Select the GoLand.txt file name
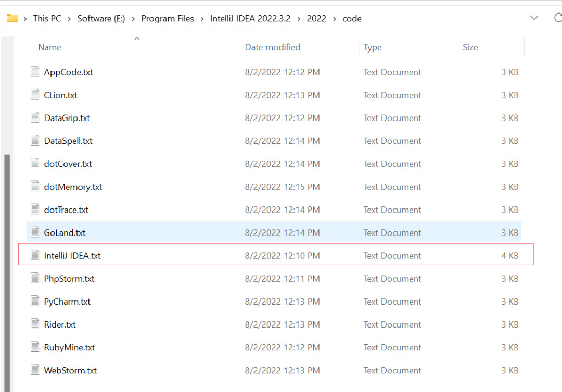The width and height of the screenshot is (562, 392). point(65,232)
